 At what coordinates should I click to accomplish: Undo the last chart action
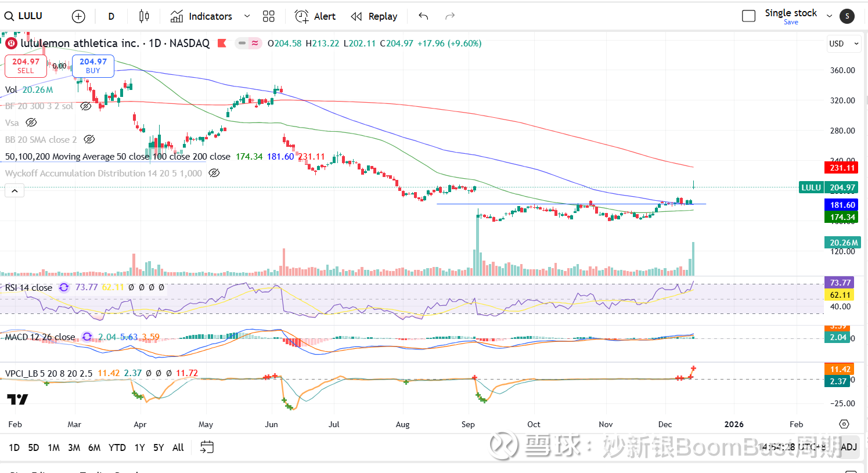click(423, 16)
